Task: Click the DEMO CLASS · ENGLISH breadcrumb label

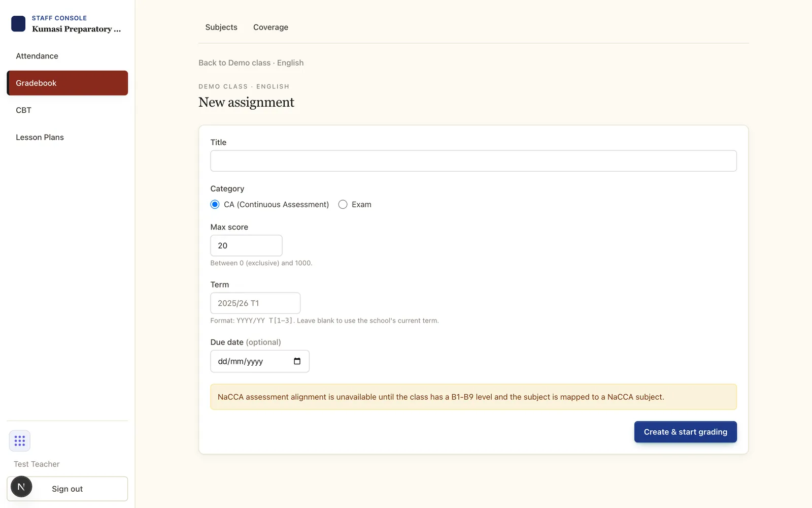Action: (244, 86)
